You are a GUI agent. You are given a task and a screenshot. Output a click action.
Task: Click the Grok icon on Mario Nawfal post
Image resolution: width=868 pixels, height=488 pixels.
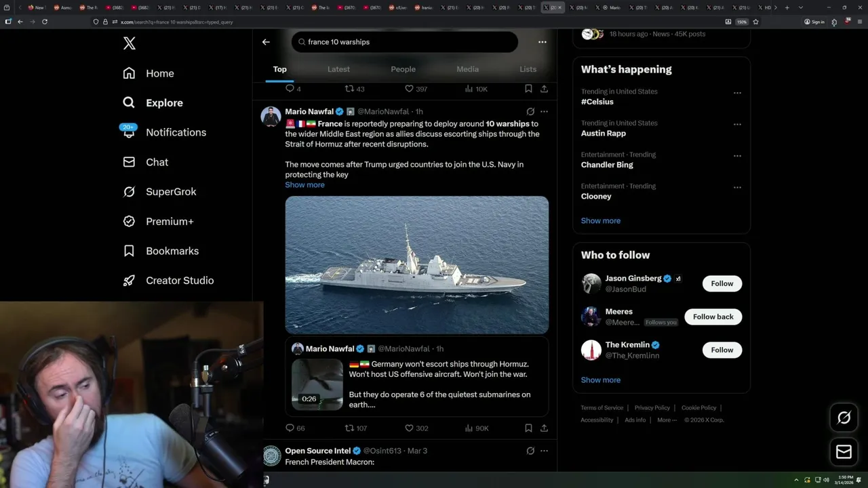coord(530,112)
